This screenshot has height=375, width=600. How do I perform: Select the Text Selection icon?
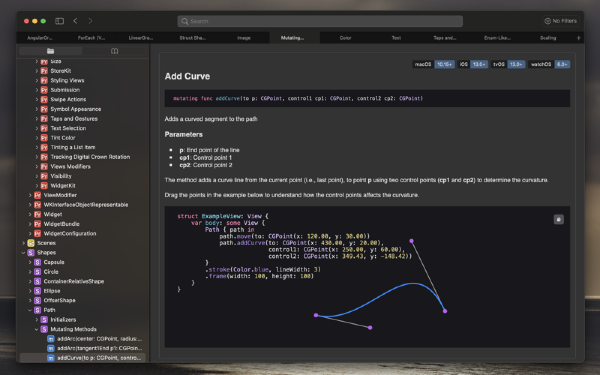[44, 128]
